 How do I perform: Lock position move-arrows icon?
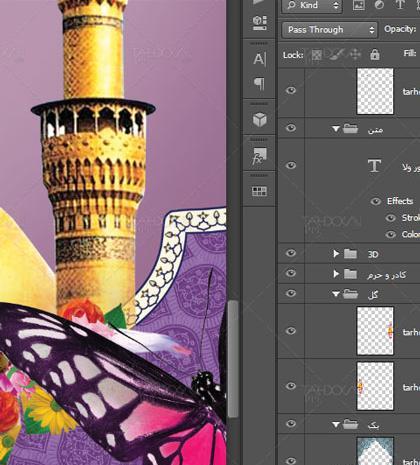pos(355,54)
